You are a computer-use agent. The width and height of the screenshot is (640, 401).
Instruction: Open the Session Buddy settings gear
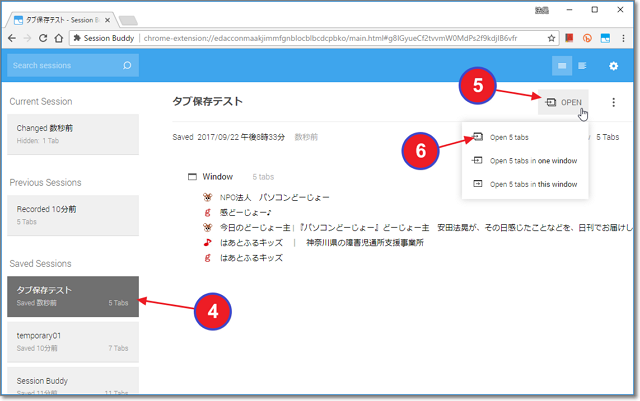pos(614,66)
